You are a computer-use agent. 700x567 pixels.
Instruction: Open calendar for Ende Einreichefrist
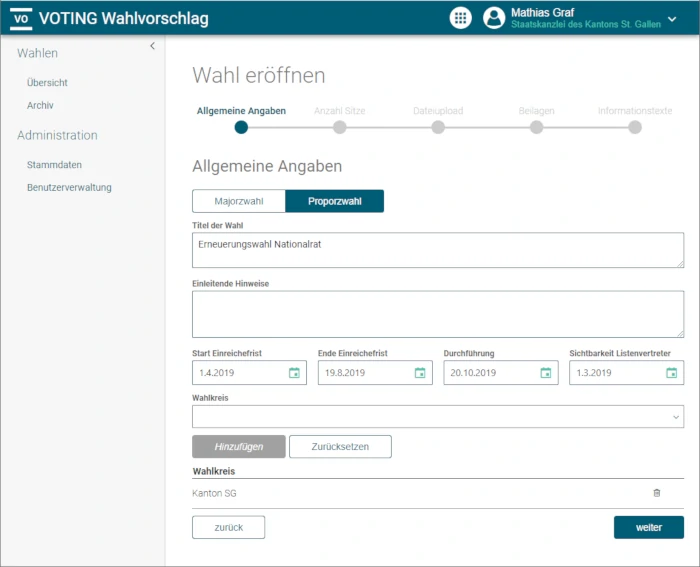click(x=420, y=373)
